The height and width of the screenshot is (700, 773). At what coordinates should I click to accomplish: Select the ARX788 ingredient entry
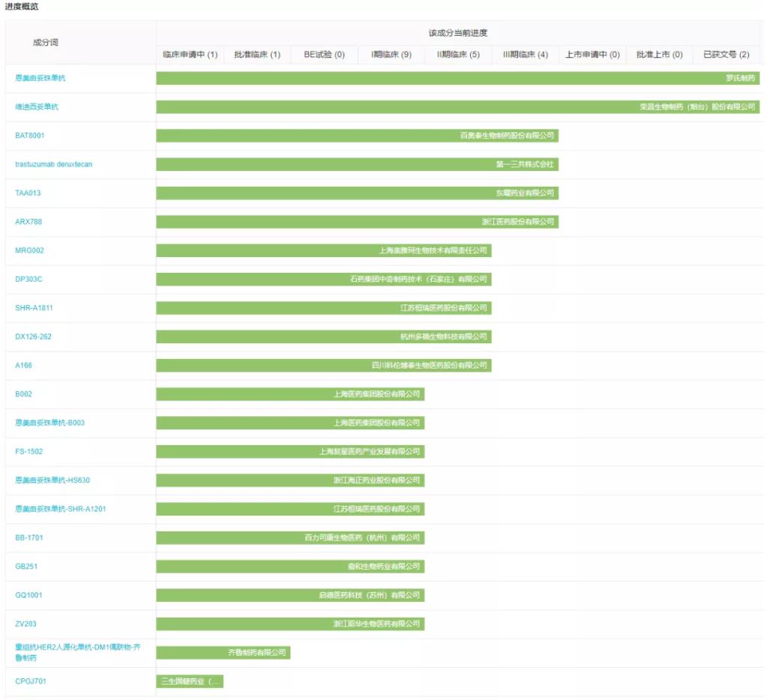(x=29, y=222)
